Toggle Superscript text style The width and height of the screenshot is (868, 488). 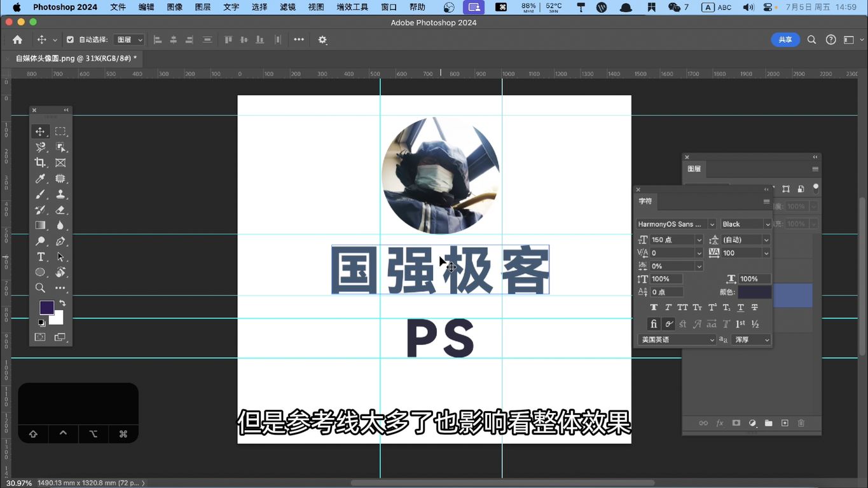point(712,308)
